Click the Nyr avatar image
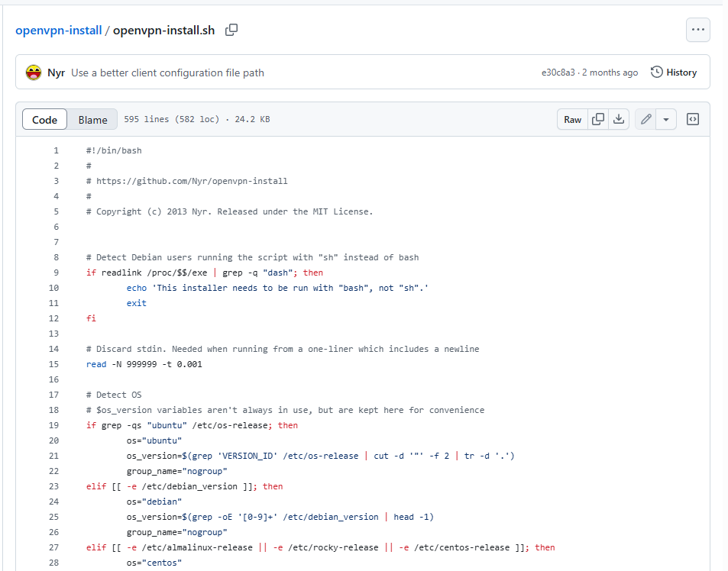The height and width of the screenshot is (571, 728). pyautogui.click(x=34, y=73)
